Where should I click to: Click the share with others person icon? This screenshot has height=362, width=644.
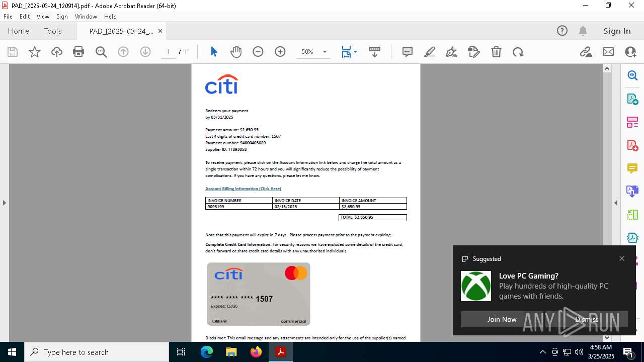point(630,52)
